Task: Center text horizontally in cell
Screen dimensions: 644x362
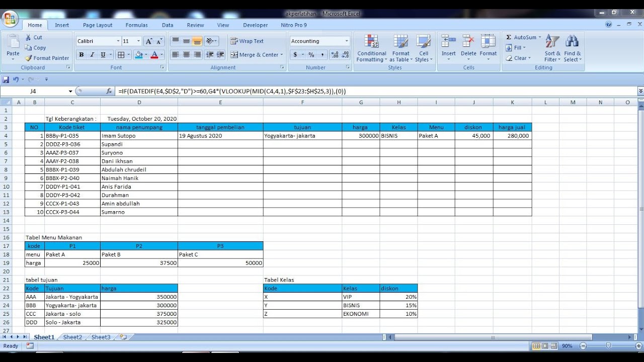Action: point(187,55)
